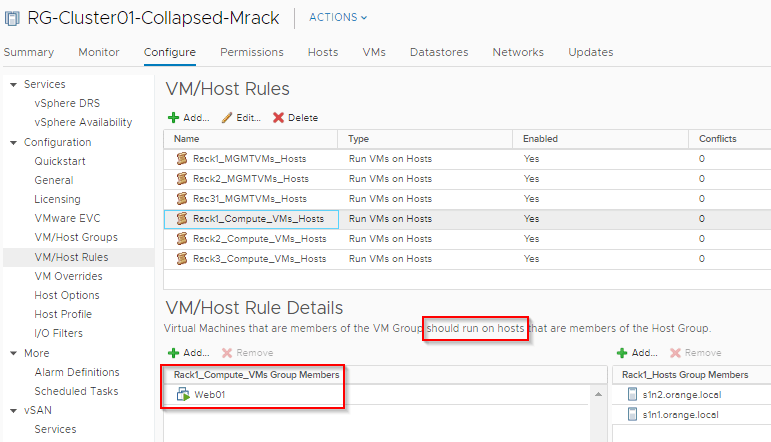This screenshot has width=771, height=442.
Task: Open vSphere DRS settings
Action: (x=67, y=103)
